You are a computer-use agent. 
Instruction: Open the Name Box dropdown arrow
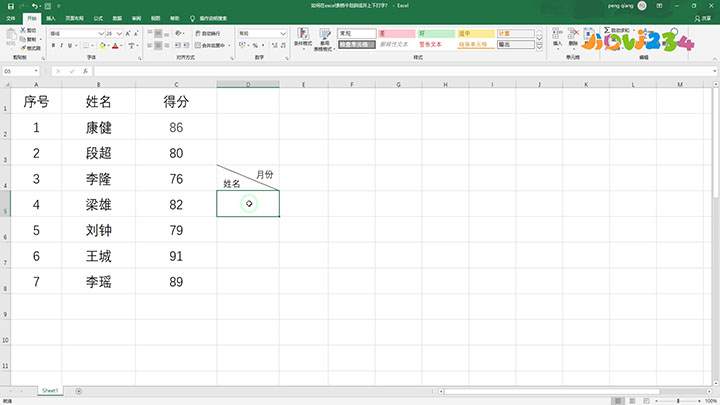[x=36, y=71]
